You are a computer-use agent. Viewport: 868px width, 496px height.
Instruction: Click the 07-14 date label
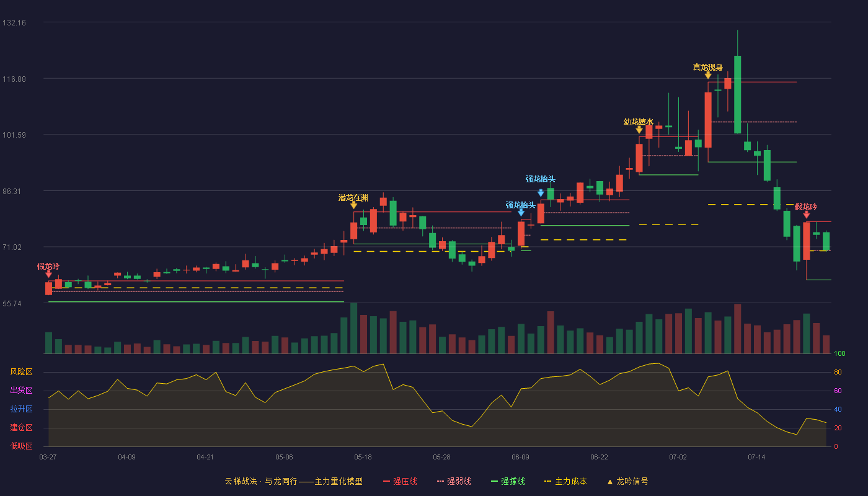pyautogui.click(x=756, y=457)
